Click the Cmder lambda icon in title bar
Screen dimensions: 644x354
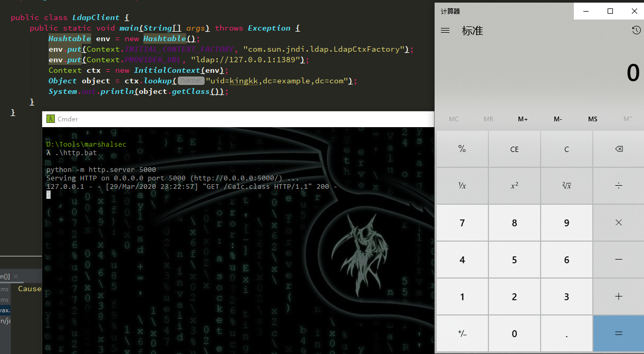(50, 119)
